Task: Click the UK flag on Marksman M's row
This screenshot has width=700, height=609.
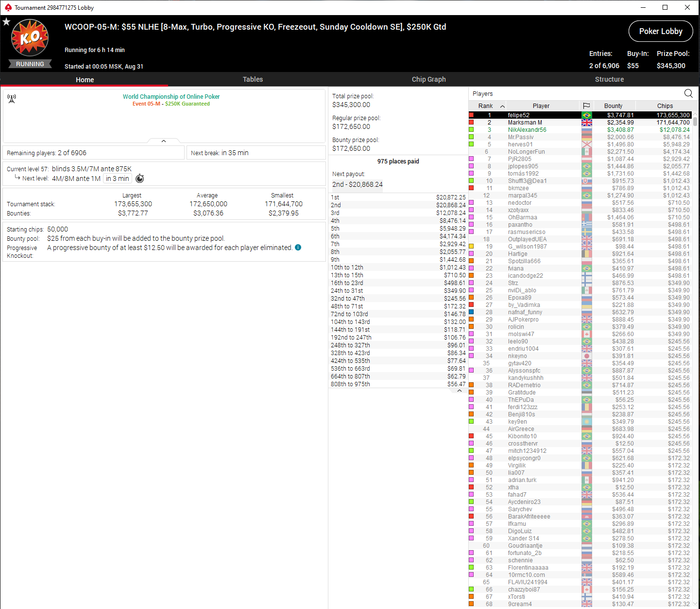Action: click(x=587, y=122)
